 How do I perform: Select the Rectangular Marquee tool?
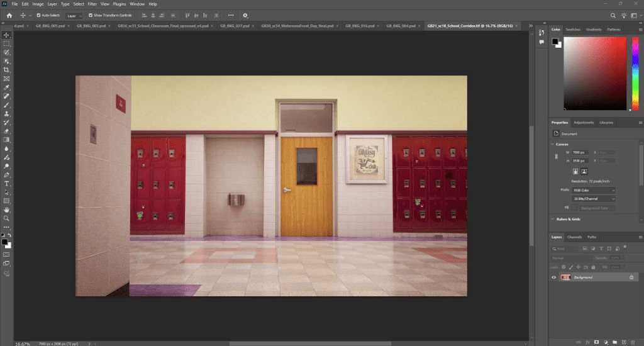[6, 43]
